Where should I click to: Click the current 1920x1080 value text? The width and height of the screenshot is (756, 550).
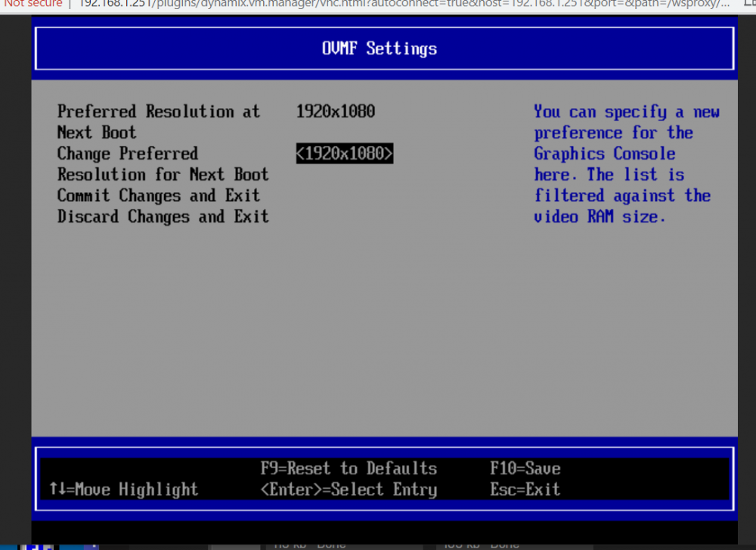[x=336, y=111]
